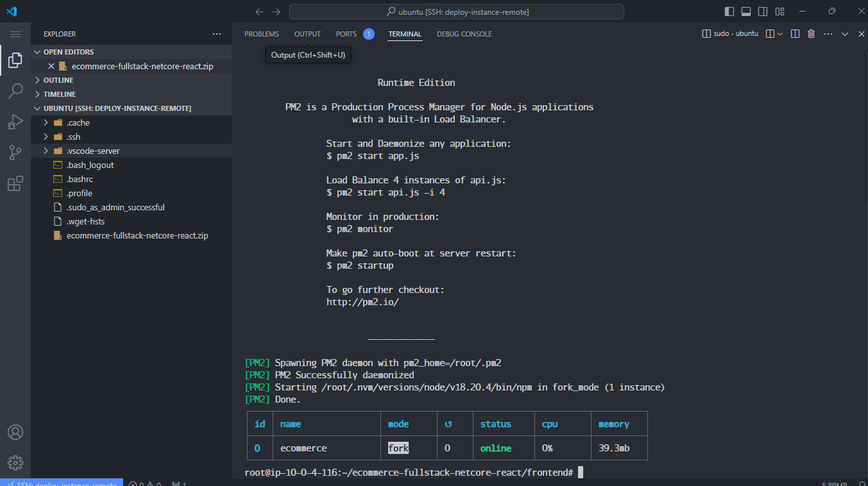This screenshot has height=486, width=868.
Task: Close the ecommerce zip open editor
Action: click(51, 66)
